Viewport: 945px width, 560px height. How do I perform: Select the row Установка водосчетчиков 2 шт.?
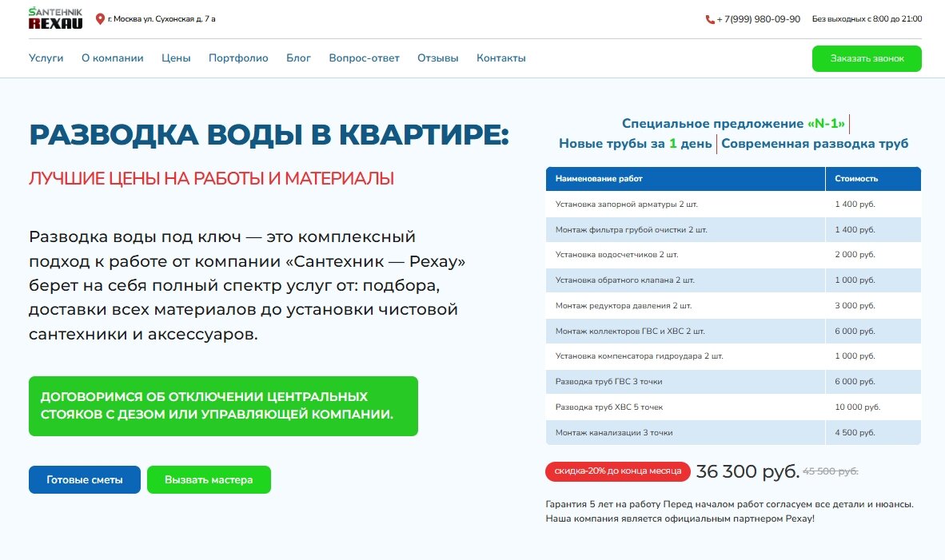[733, 255]
